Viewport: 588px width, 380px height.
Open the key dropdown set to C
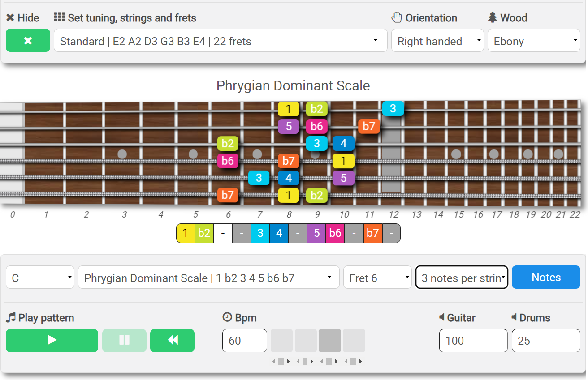click(x=40, y=278)
